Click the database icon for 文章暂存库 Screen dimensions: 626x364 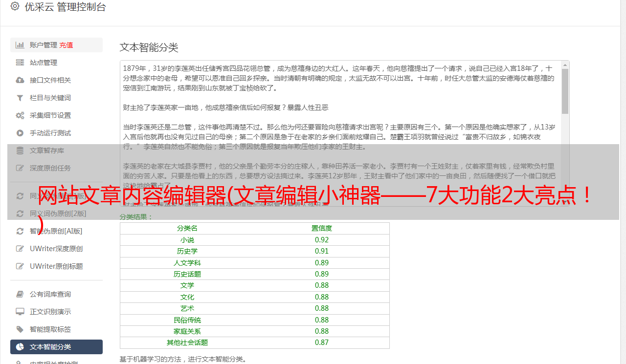click(x=20, y=150)
